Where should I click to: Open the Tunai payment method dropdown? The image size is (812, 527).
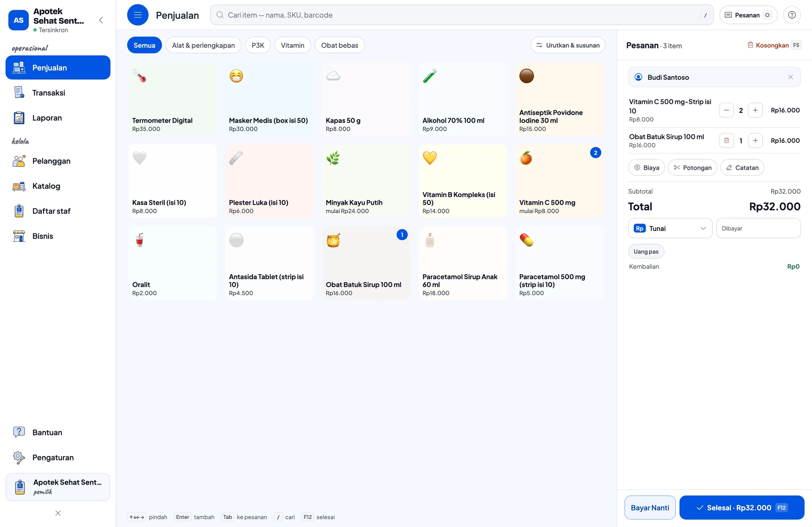[670, 229]
